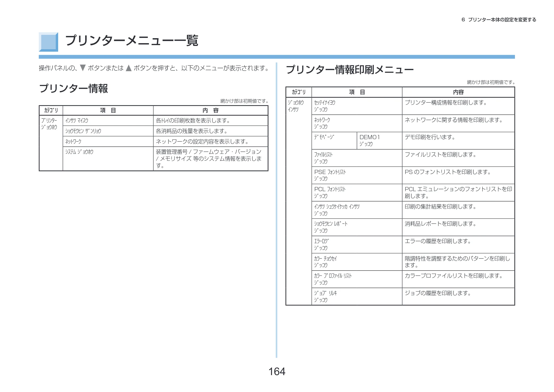Click the up triangle button symbol in intro sentence
This screenshot has width=554, height=392.
[x=128, y=68]
